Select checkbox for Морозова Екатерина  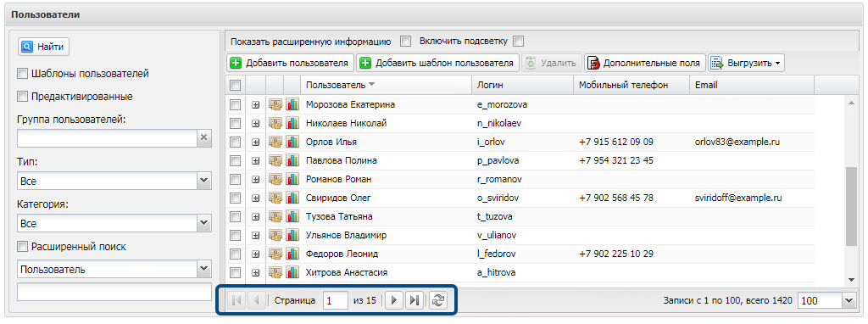pyautogui.click(x=235, y=104)
